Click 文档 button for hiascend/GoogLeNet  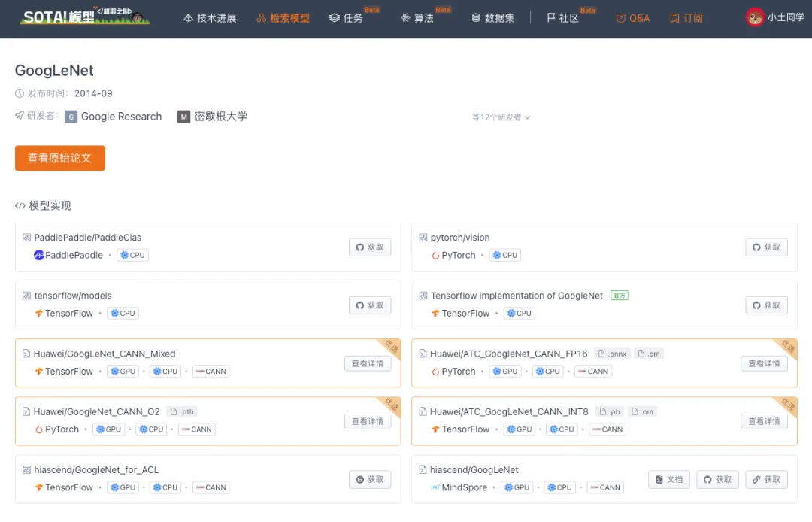[x=669, y=479]
